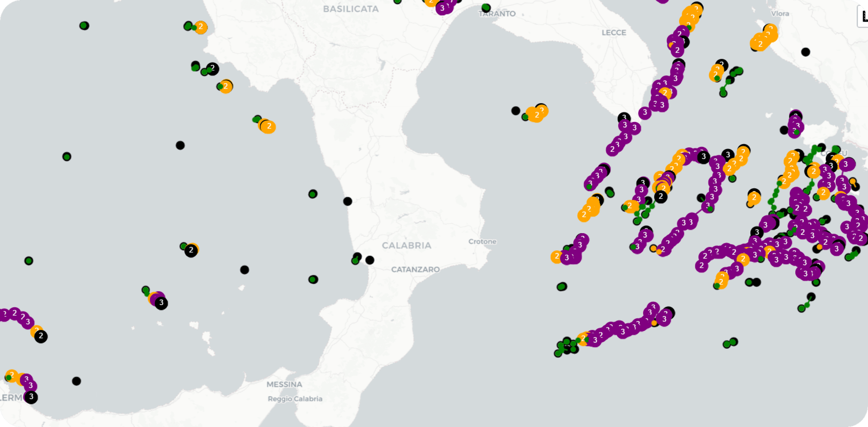
Task: Click the black marker on Calabria's western coastline
Action: click(347, 201)
